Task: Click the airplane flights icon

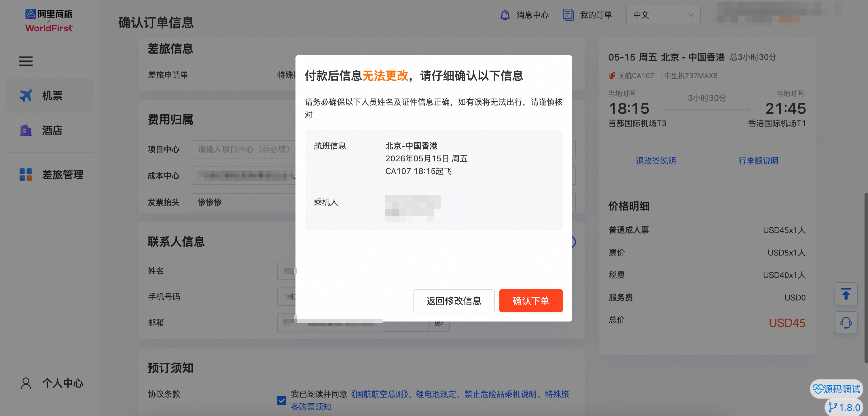Action: point(26,96)
